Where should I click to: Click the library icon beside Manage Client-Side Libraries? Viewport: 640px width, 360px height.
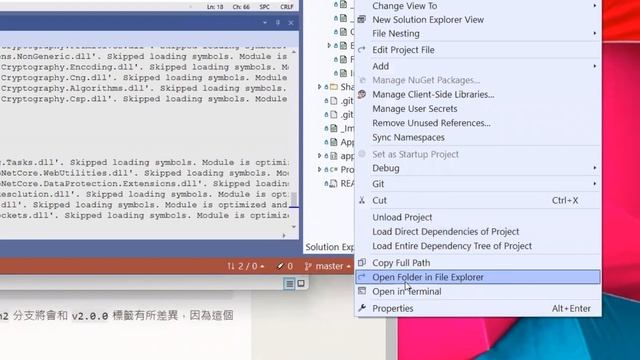(x=362, y=94)
